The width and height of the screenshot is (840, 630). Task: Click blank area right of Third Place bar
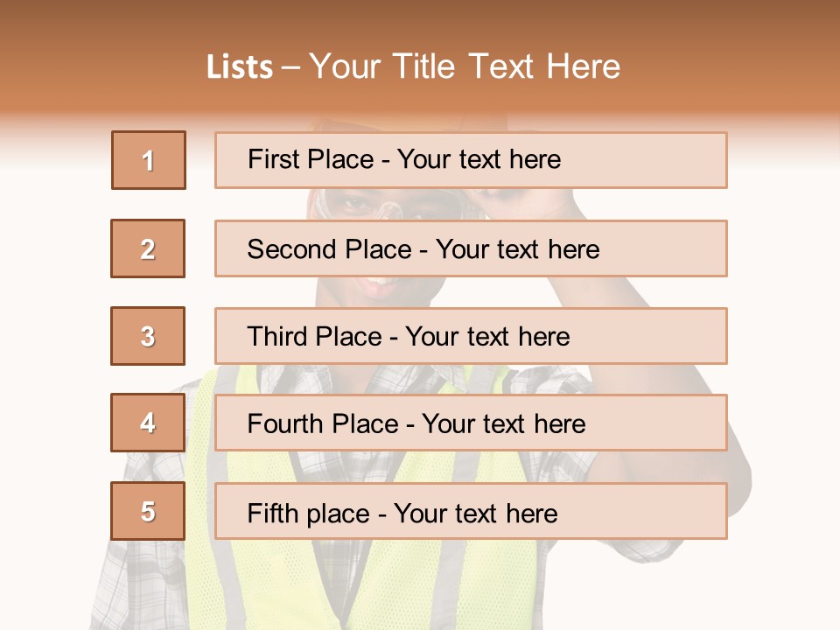point(783,336)
